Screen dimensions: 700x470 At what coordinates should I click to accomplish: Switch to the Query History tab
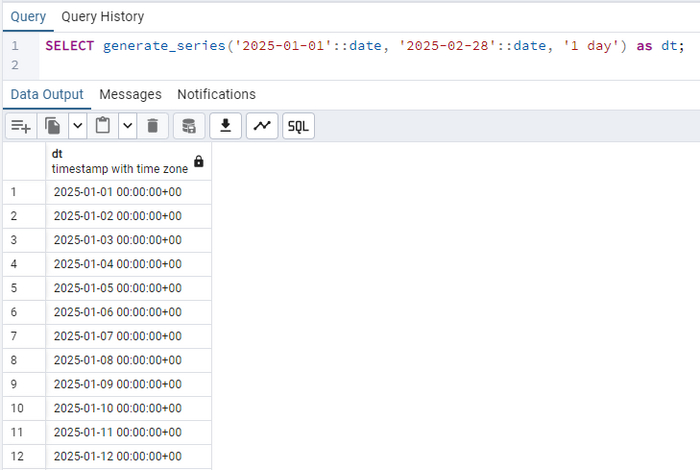pos(103,17)
